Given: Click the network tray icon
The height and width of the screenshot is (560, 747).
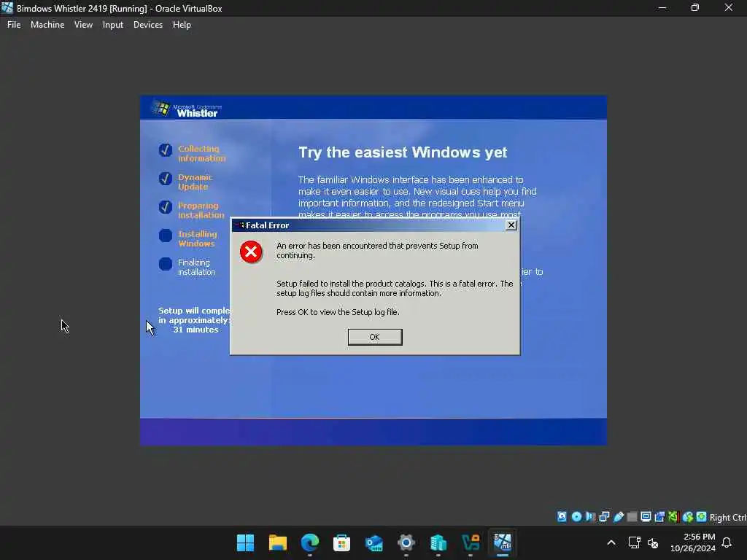Looking at the screenshot, I should [x=634, y=542].
